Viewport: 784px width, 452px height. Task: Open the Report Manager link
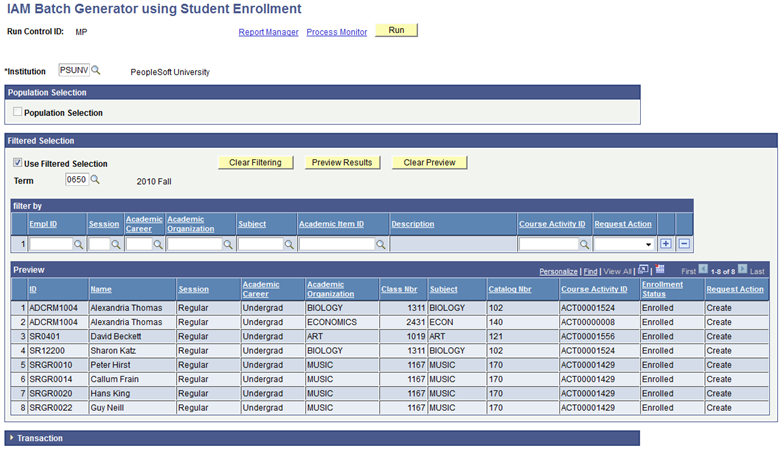pyautogui.click(x=268, y=32)
